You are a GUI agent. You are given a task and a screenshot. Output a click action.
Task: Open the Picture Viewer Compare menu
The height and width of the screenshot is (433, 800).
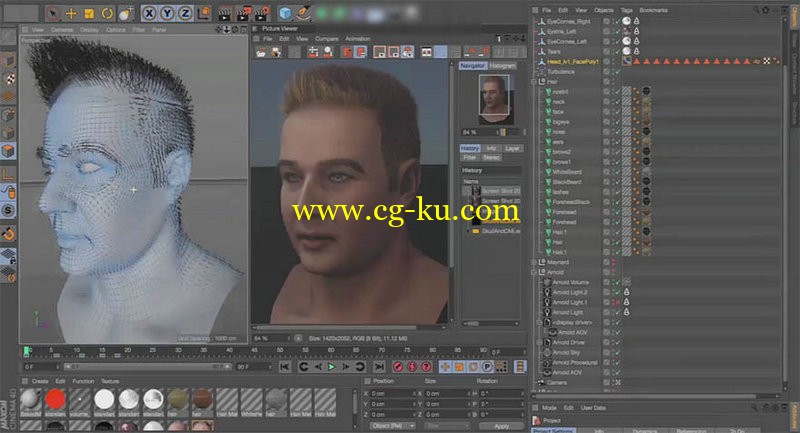327,39
